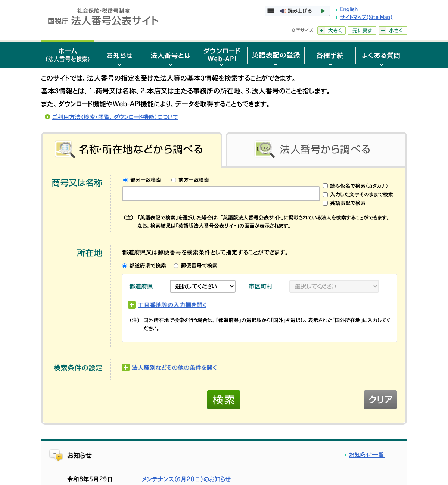
Task: Reset text size with 元に戻す
Action: 362,31
